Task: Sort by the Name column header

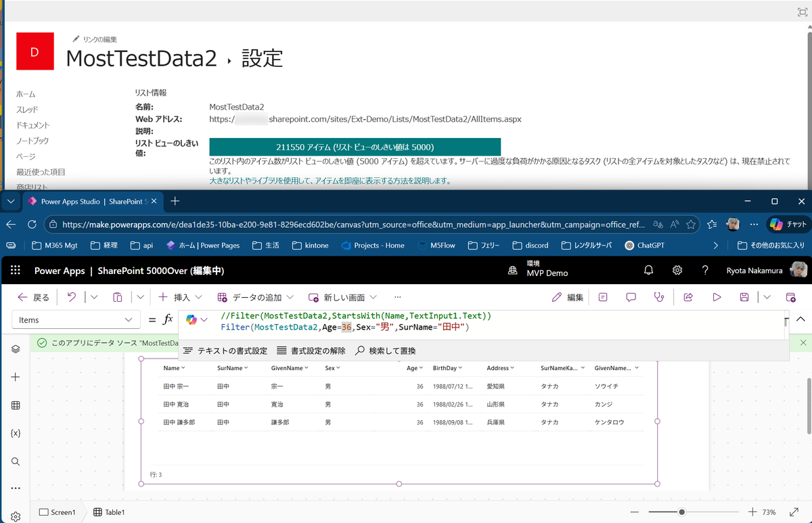Action: (x=175, y=368)
